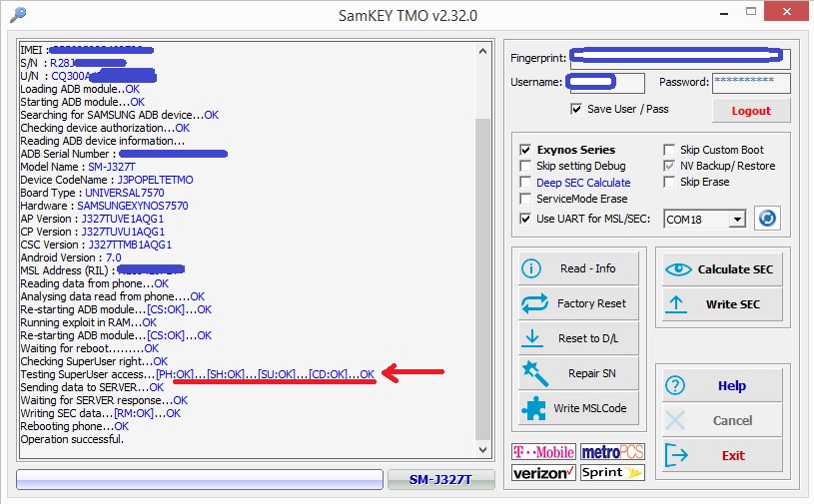Image resolution: width=814 pixels, height=504 pixels.
Task: Toggle the Use UART for MSL/SEC checkbox
Action: pyautogui.click(x=525, y=219)
